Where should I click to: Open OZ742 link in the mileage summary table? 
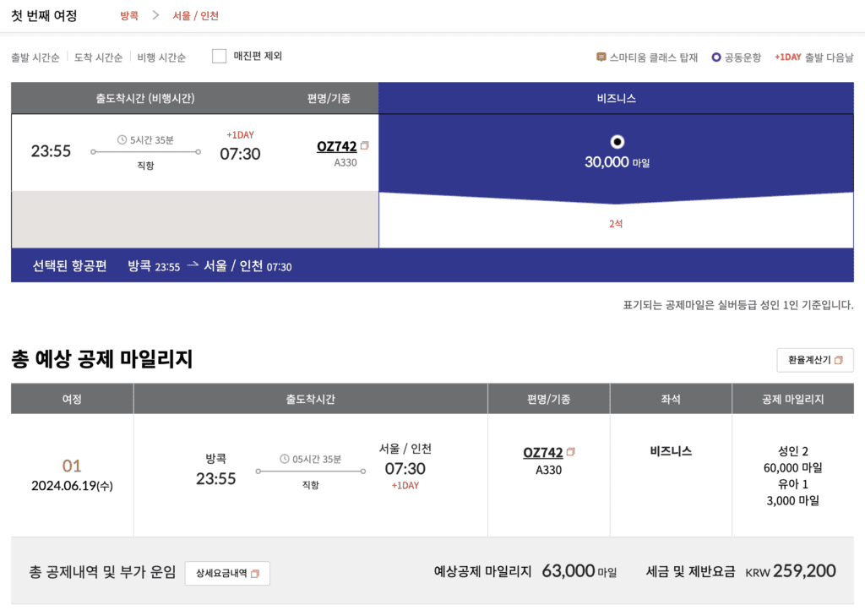pyautogui.click(x=543, y=453)
